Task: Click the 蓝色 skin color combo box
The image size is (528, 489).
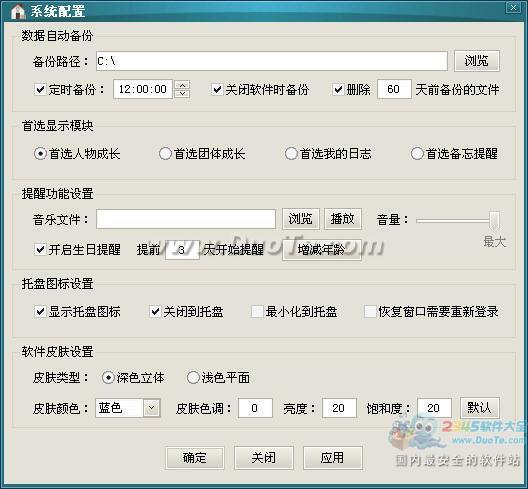Action: [x=128, y=408]
